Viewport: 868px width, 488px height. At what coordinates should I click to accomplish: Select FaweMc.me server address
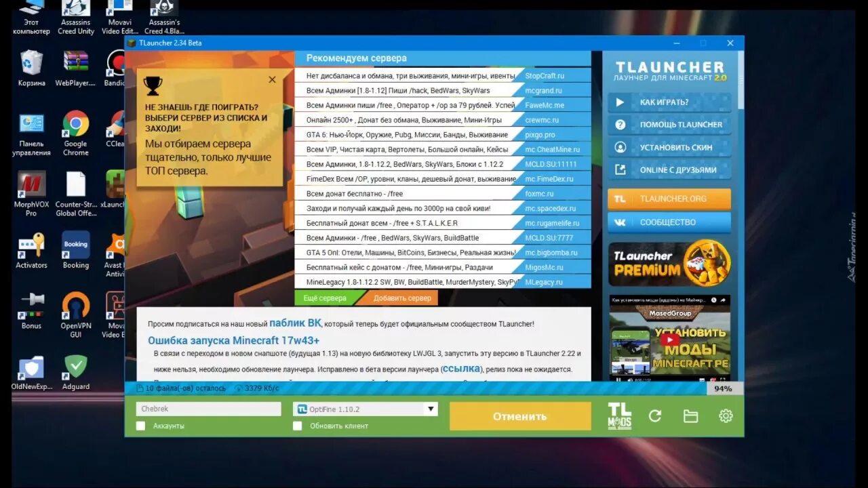point(545,106)
